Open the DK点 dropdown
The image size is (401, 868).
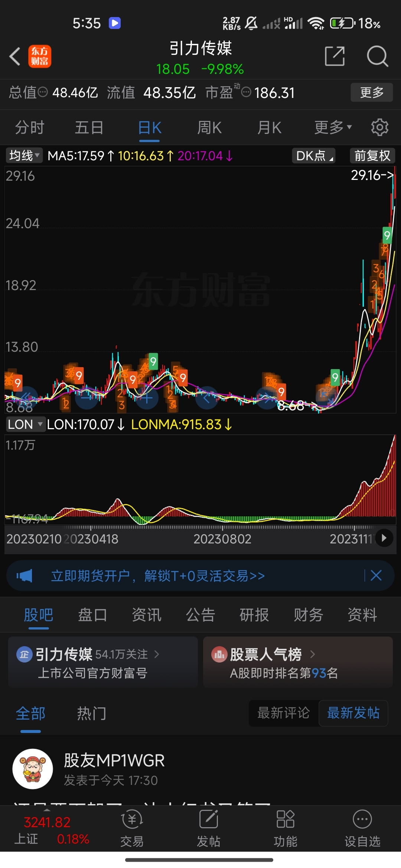[x=314, y=156]
